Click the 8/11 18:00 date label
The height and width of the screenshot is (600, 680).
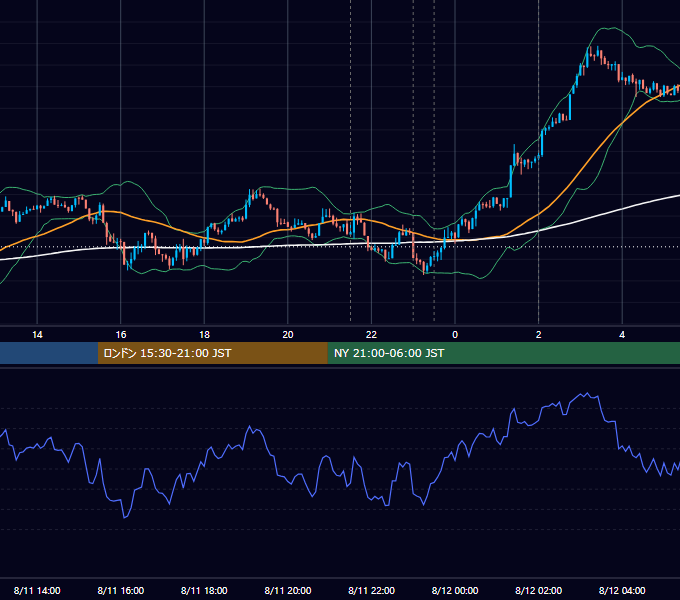tap(204, 590)
